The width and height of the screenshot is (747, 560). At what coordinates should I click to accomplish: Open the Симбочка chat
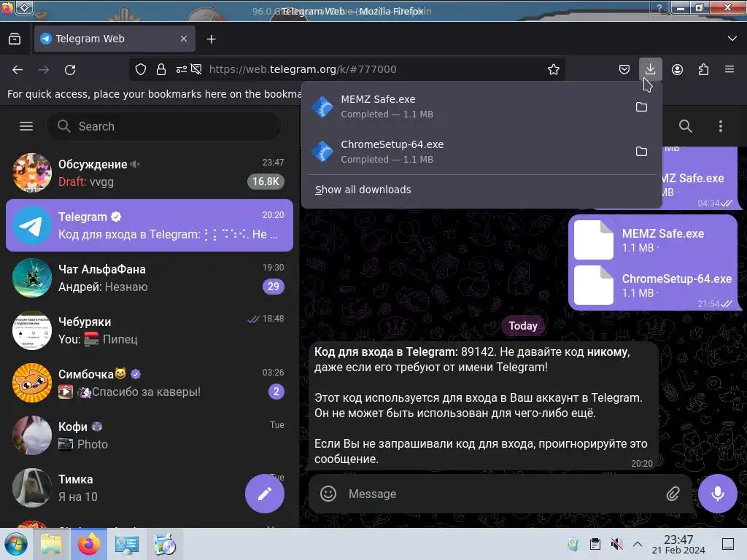149,382
